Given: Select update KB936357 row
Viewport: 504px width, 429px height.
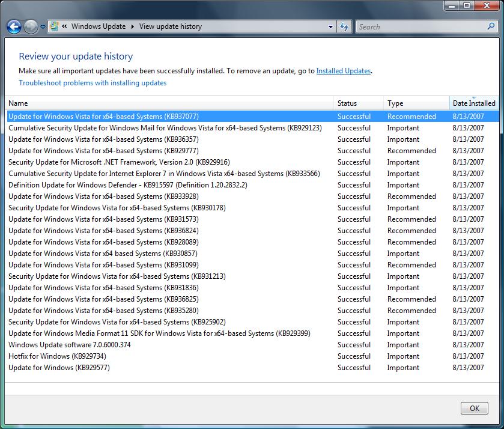Looking at the screenshot, I should click(253, 139).
